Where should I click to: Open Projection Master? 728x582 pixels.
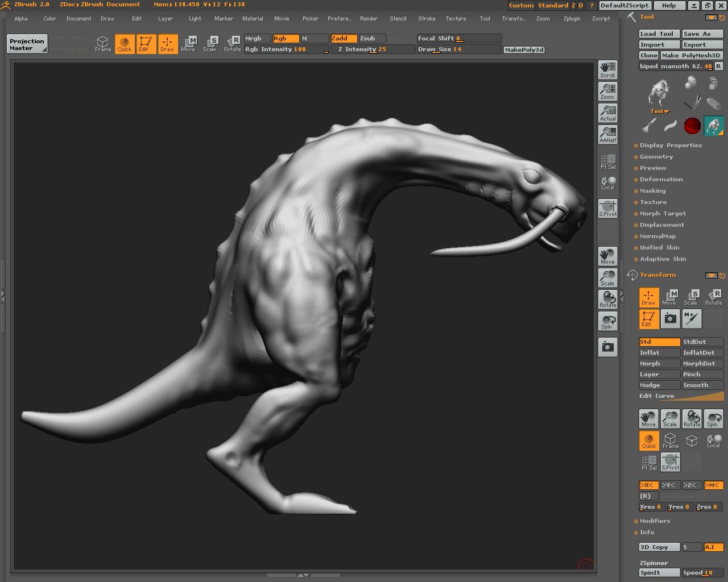pyautogui.click(x=27, y=44)
